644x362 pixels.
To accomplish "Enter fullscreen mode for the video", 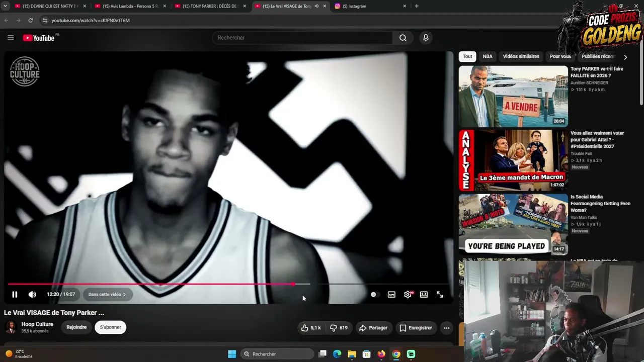I will 440,295.
